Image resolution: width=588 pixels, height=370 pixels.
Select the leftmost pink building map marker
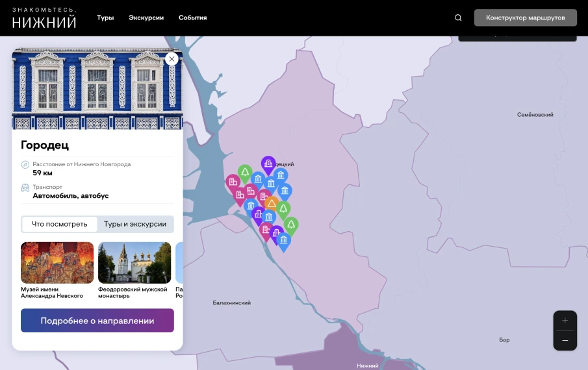pyautogui.click(x=233, y=182)
